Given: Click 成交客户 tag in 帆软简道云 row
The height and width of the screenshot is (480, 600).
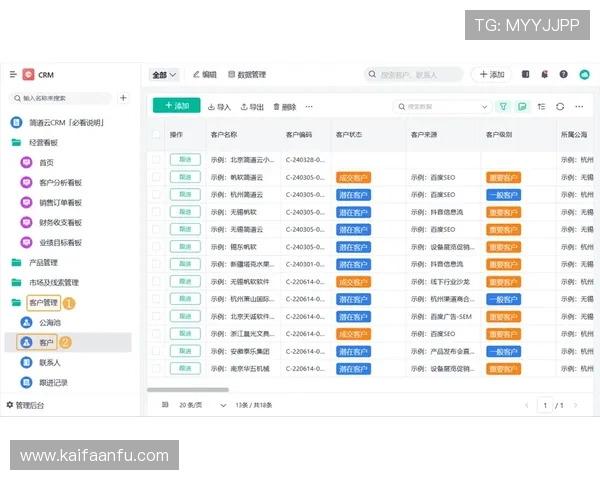Looking at the screenshot, I should point(353,178).
